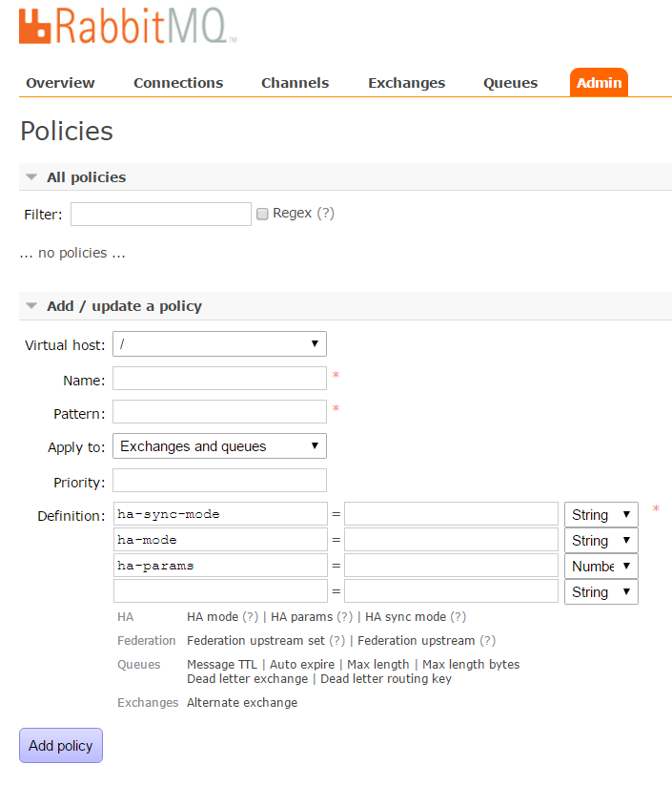The image size is (672, 785).
Task: Open HA params help question mark
Action: [344, 617]
